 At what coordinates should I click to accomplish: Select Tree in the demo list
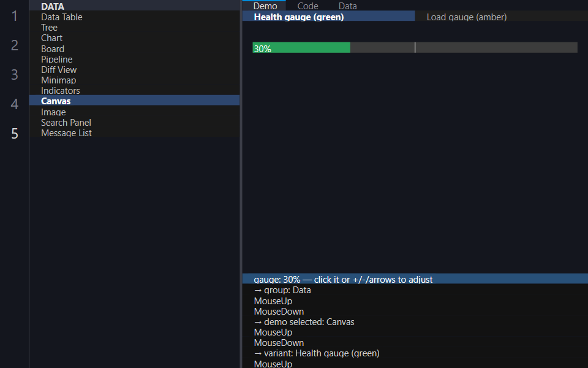(134, 27)
